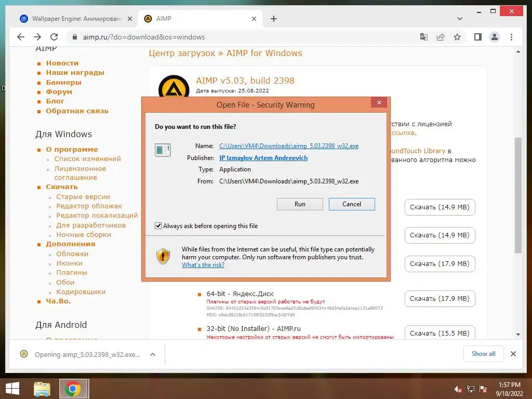
Task: Toggle Chrome side panel icon
Action: point(478,37)
